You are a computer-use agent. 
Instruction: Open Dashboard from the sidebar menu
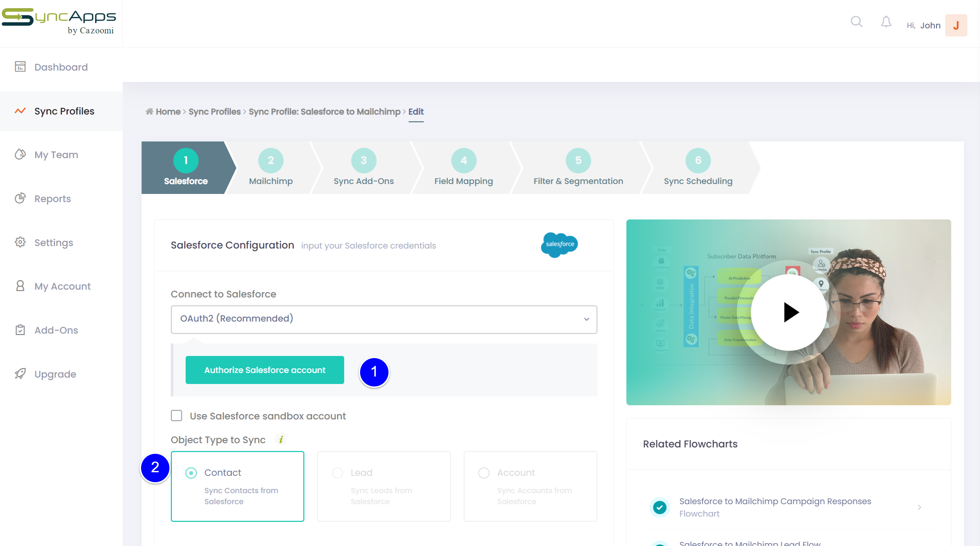click(x=61, y=67)
